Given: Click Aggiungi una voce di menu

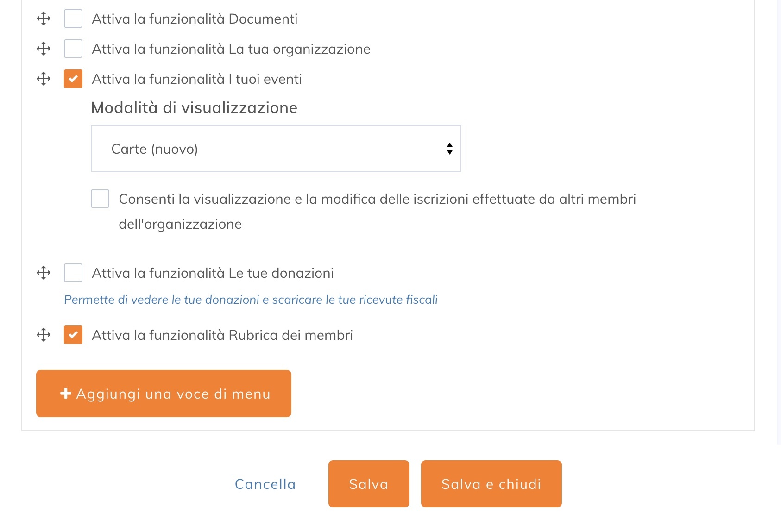Looking at the screenshot, I should click(x=164, y=394).
